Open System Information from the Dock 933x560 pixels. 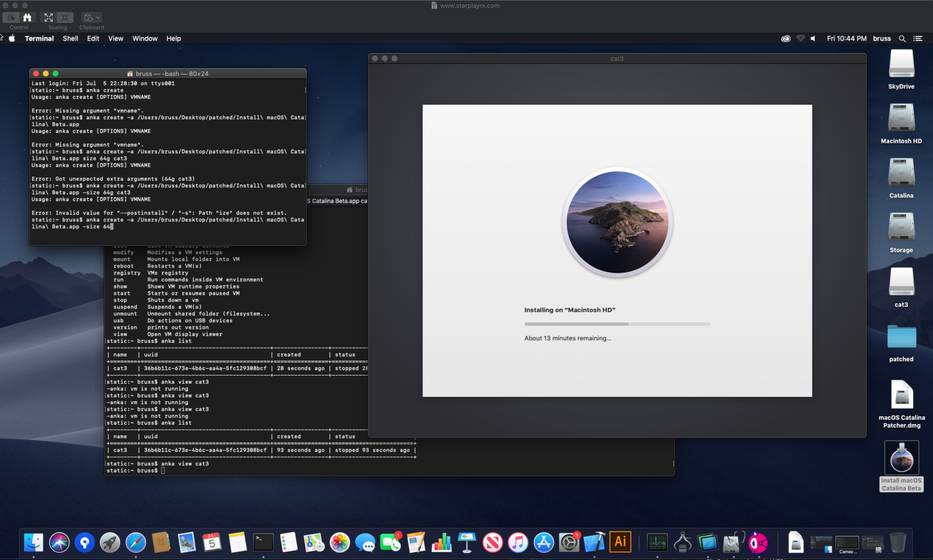click(682, 543)
